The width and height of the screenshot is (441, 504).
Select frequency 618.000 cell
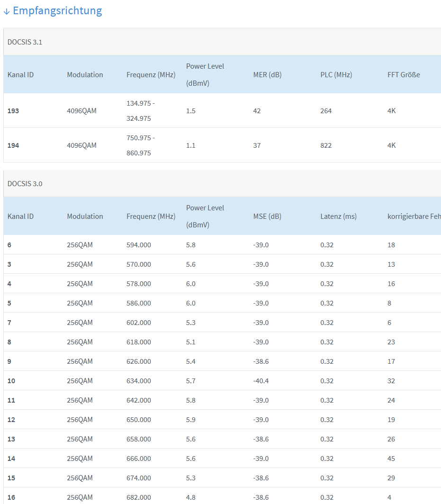[x=138, y=342]
